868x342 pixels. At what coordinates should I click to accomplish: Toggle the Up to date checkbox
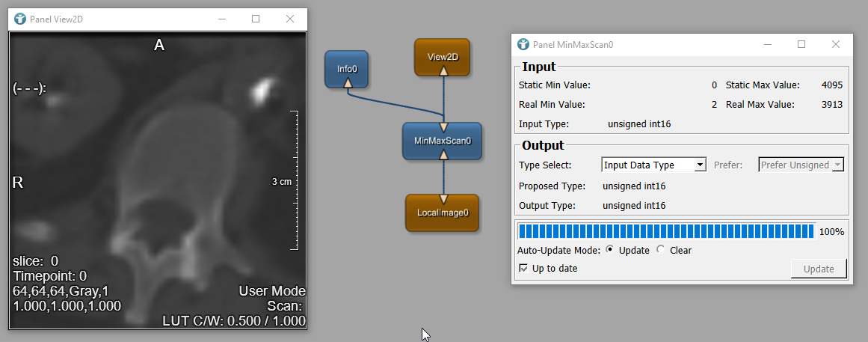523,268
